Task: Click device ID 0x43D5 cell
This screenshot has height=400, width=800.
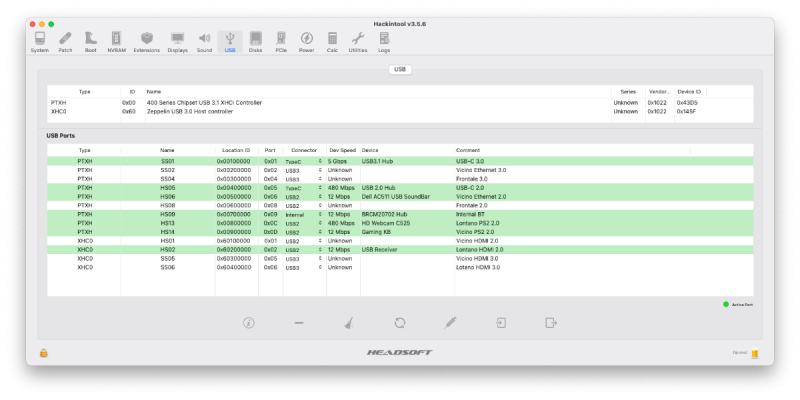Action: click(x=687, y=103)
